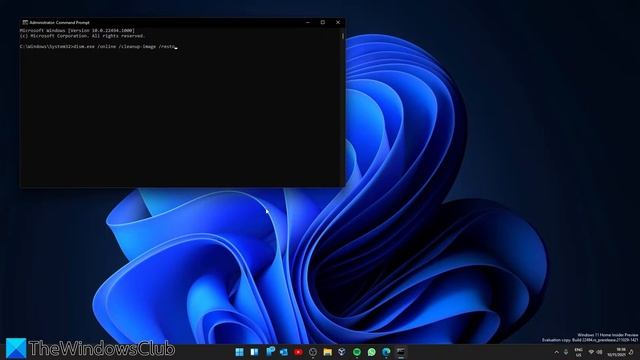The image size is (640, 360).
Task: Open the clock and date flyout
Action: tap(617, 352)
